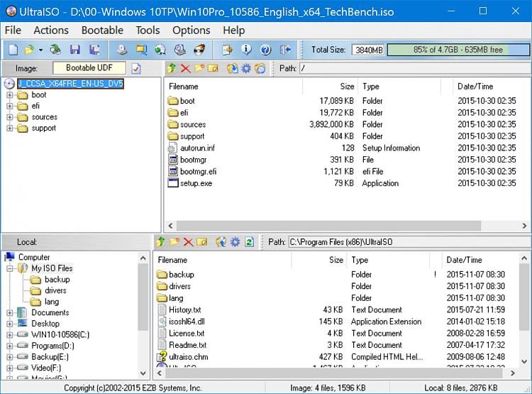This screenshot has width=532, height=394.
Task: Expand the Documents node in the Local tree
Action: pyautogui.click(x=10, y=313)
